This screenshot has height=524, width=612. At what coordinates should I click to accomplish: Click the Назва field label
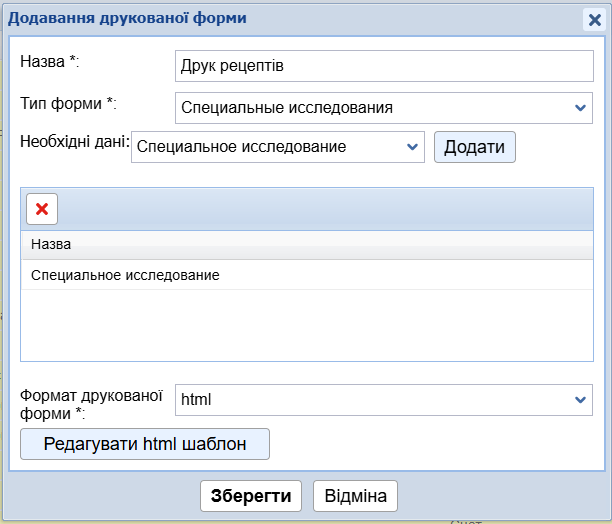[x=49, y=61]
